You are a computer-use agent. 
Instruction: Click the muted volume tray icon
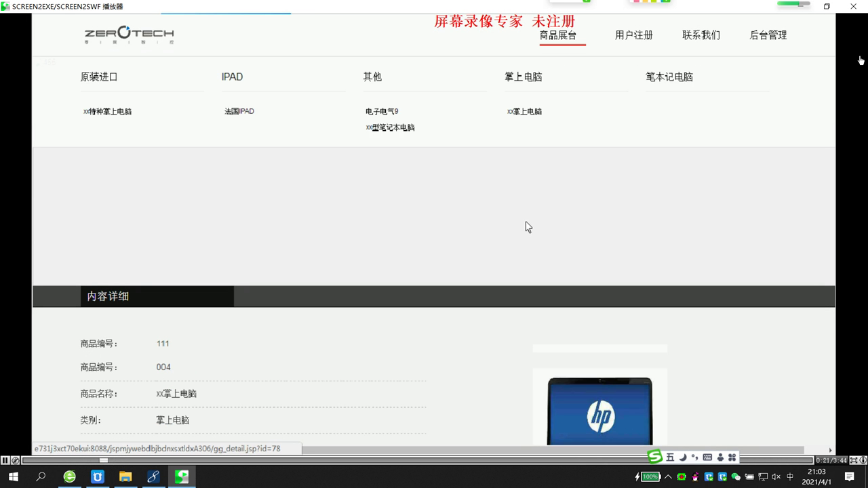point(776,476)
